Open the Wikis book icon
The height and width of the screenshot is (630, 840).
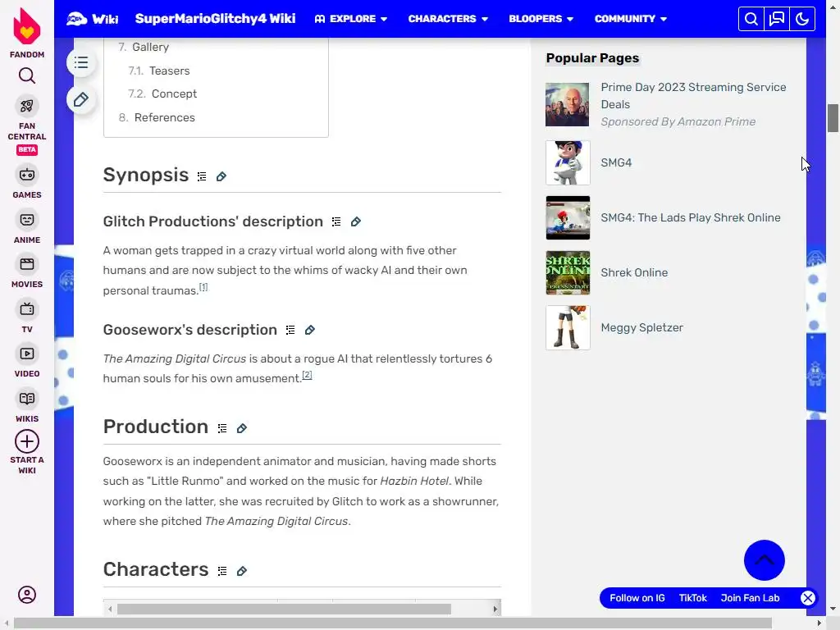[27, 399]
